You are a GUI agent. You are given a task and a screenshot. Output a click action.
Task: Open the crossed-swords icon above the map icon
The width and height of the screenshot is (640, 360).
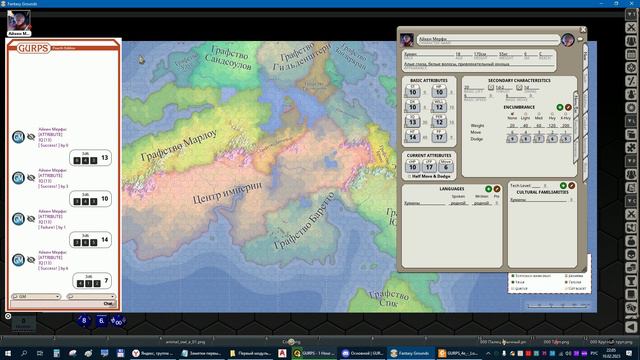coord(631,214)
